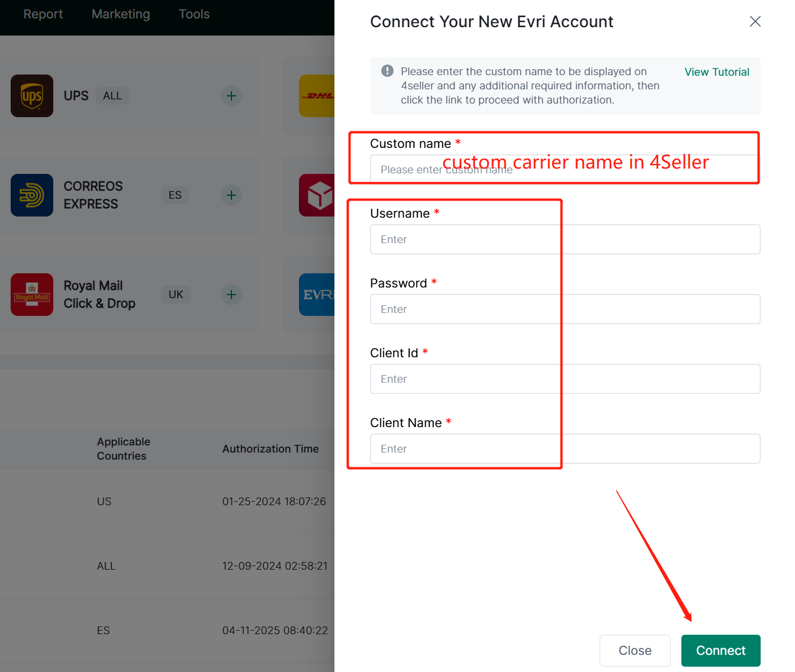Click the Connect Your New Evri Account title
The image size is (795, 672).
(492, 22)
